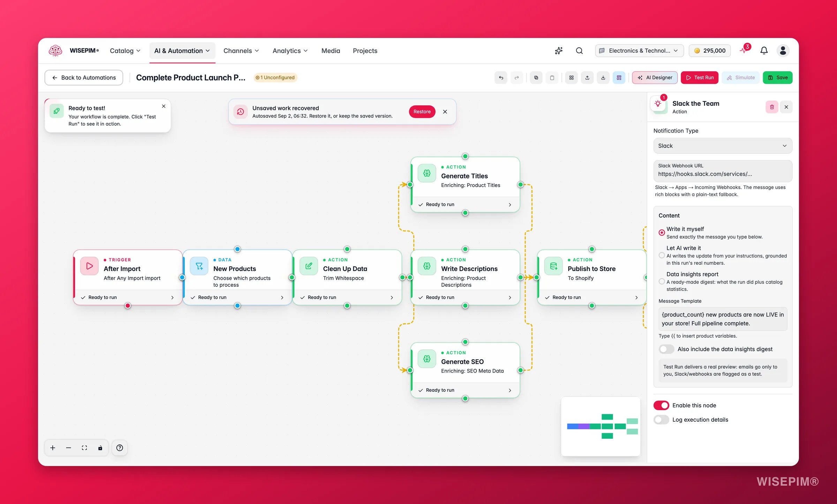Open the canvas help question icon
837x504 pixels.
pyautogui.click(x=120, y=448)
